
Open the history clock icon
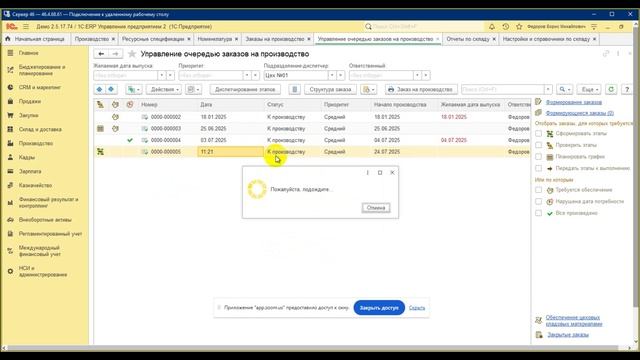(x=505, y=27)
